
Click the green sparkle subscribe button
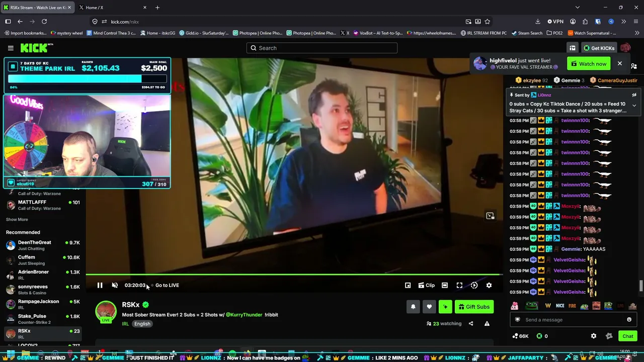445,307
